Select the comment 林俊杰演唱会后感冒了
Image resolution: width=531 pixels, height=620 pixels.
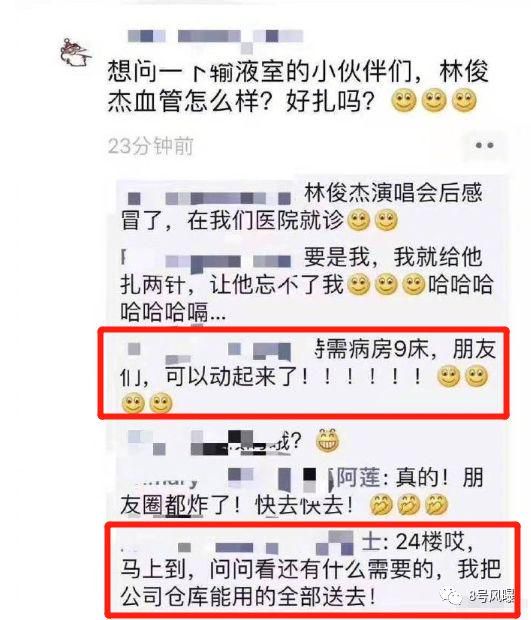coord(302,207)
